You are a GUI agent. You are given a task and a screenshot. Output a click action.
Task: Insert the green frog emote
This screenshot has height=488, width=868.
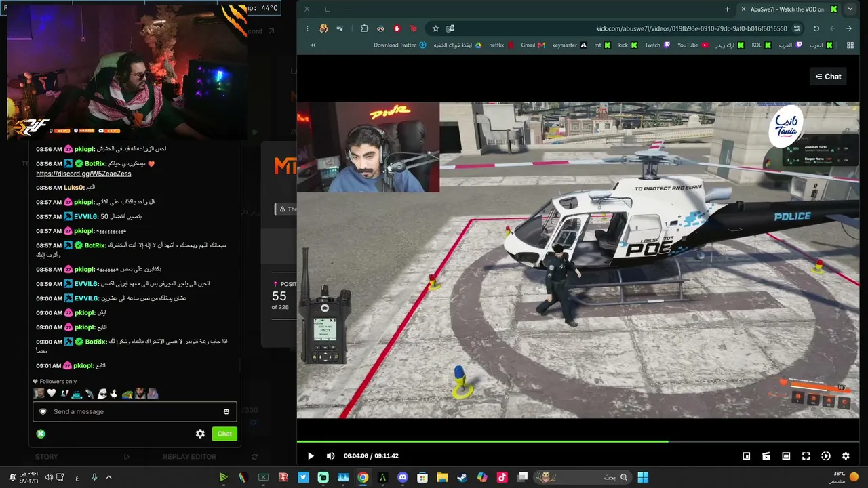pyautogui.click(x=127, y=393)
